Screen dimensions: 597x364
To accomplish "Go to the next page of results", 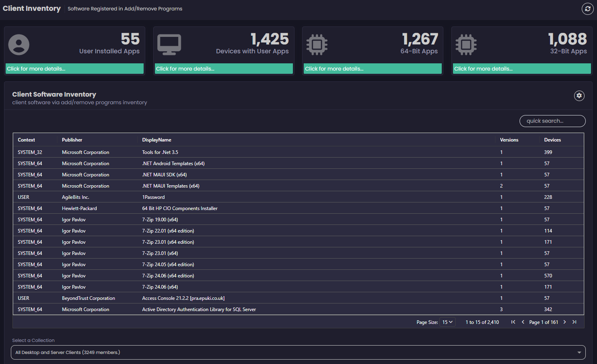I will pyautogui.click(x=565, y=322).
